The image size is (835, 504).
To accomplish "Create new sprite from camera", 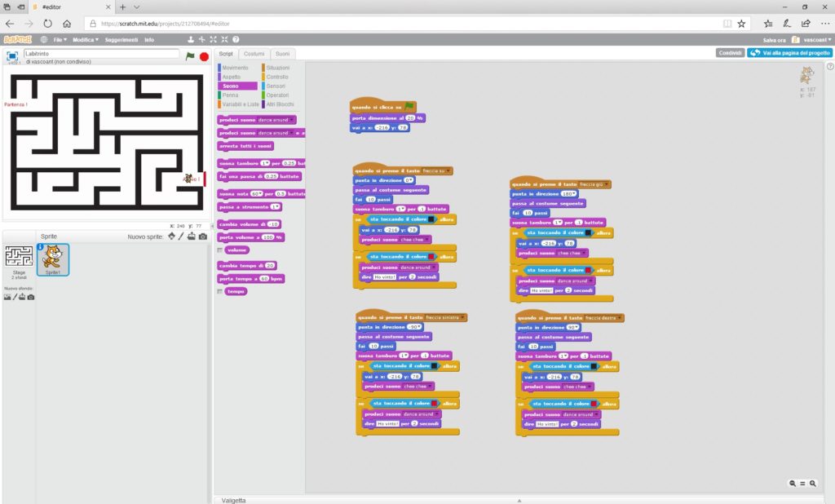I will (203, 236).
